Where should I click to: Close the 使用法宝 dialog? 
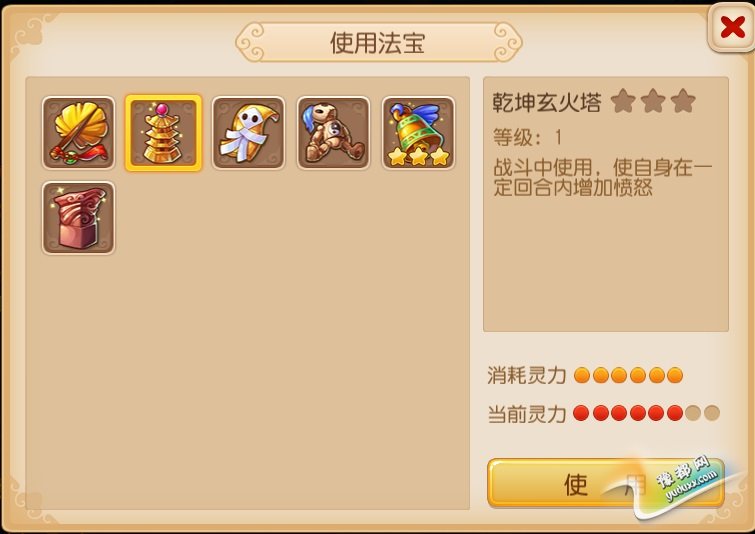tap(732, 26)
